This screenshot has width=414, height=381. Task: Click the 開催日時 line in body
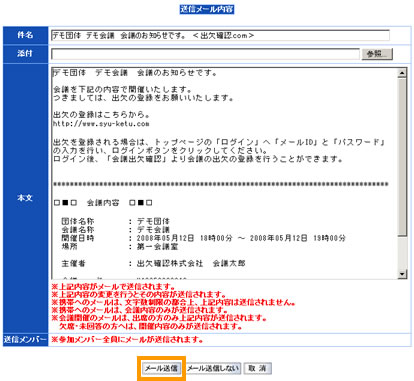[203, 238]
